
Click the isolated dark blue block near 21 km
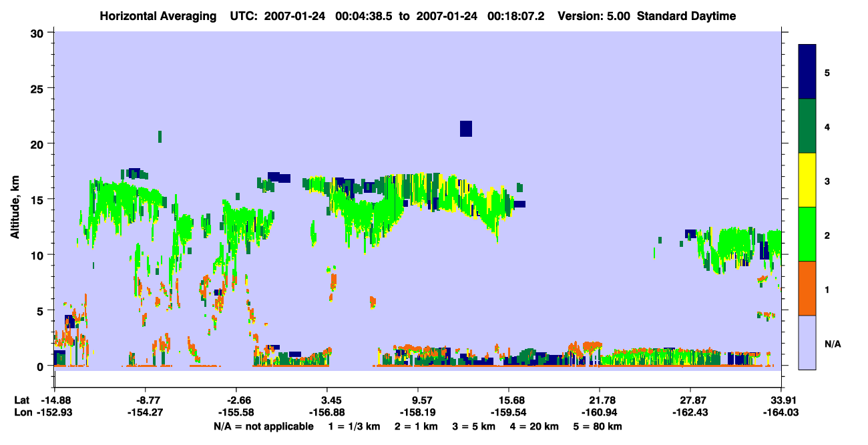(x=466, y=129)
